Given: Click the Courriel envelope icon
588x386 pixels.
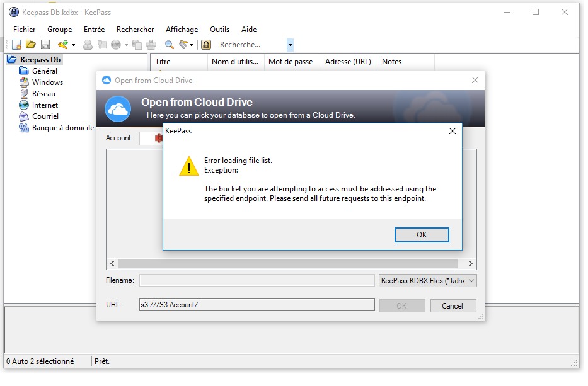Looking at the screenshot, I should pos(24,116).
